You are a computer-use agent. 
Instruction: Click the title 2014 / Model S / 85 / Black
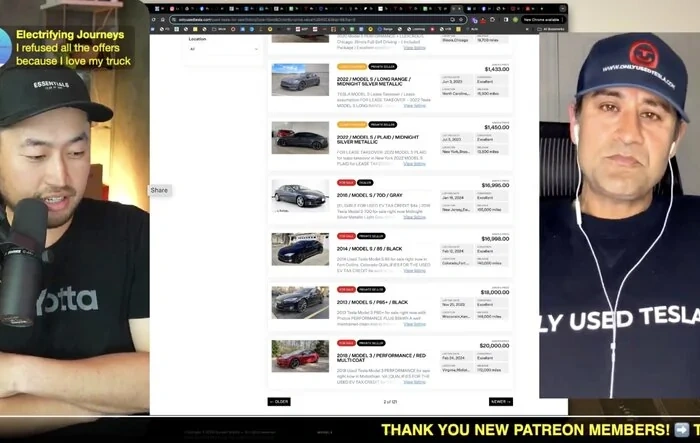[x=370, y=249]
